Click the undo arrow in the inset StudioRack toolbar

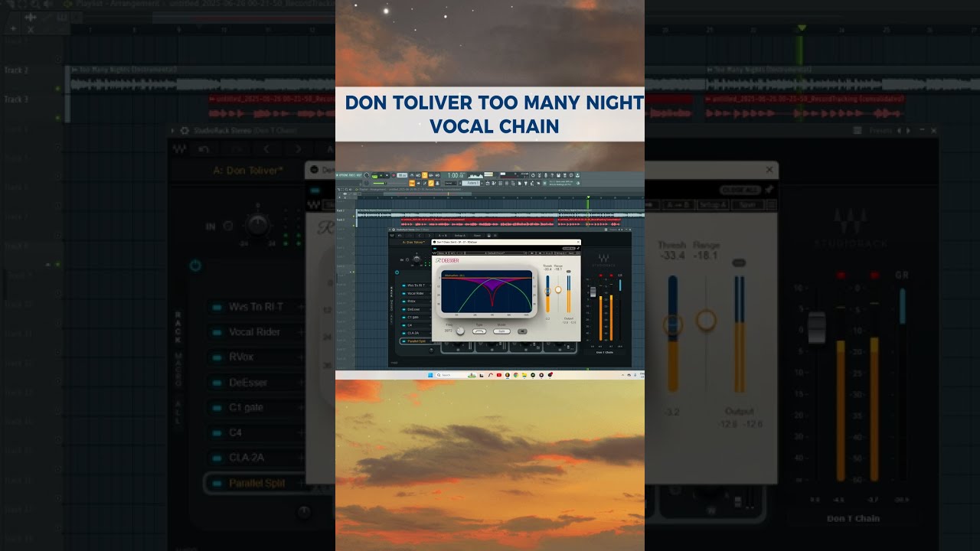click(400, 236)
